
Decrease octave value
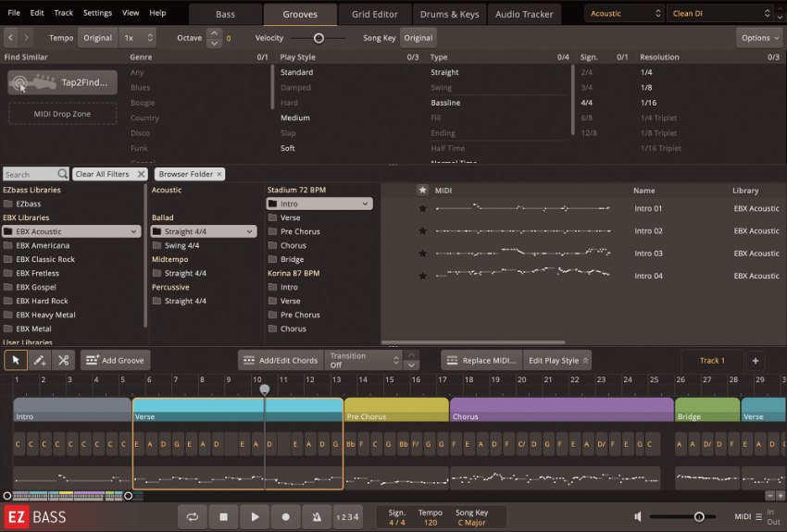coord(214,43)
